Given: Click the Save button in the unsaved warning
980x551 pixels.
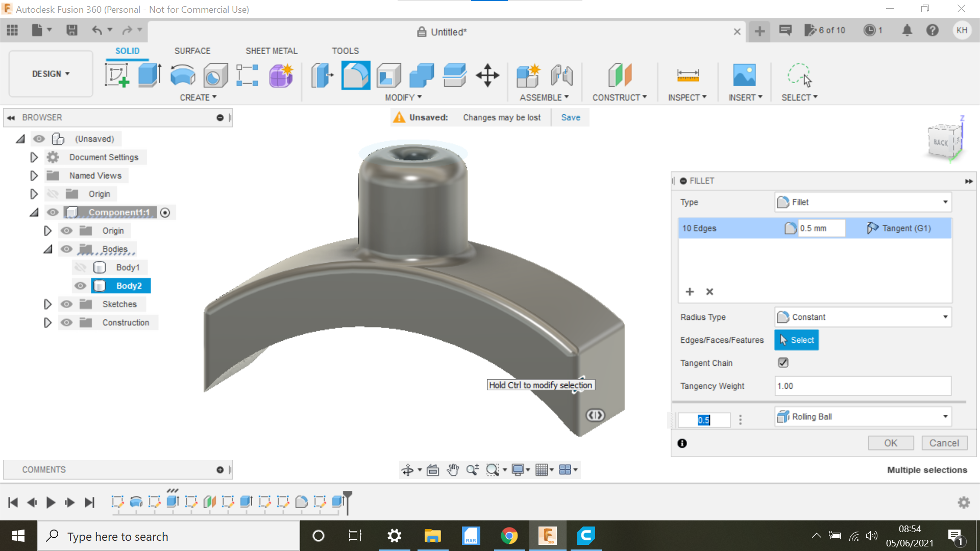Looking at the screenshot, I should (x=570, y=117).
